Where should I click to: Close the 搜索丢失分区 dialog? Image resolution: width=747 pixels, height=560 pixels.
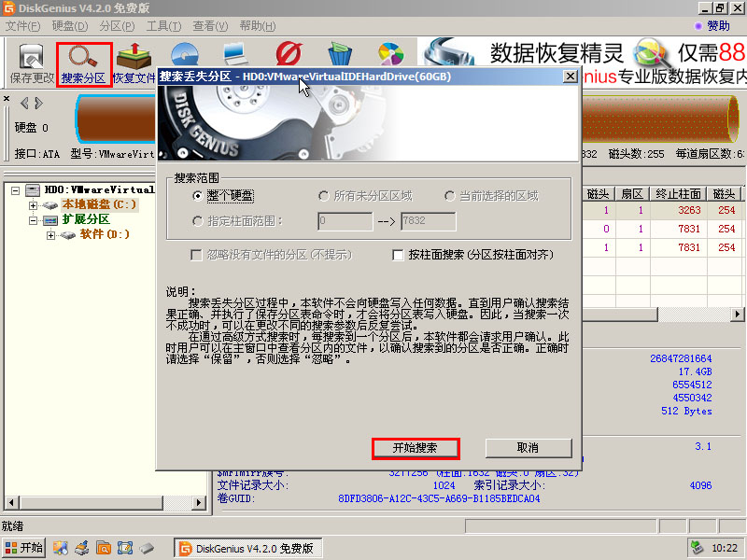click(x=570, y=77)
